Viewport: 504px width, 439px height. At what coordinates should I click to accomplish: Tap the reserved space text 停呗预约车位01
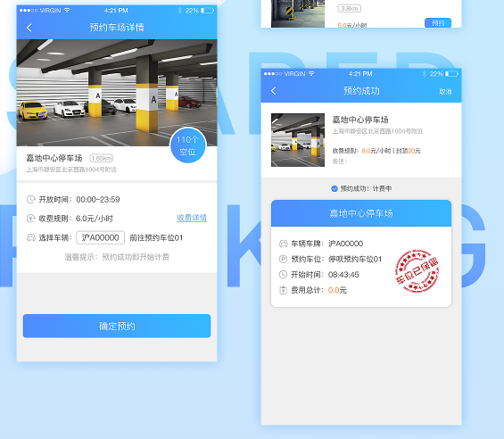click(355, 259)
